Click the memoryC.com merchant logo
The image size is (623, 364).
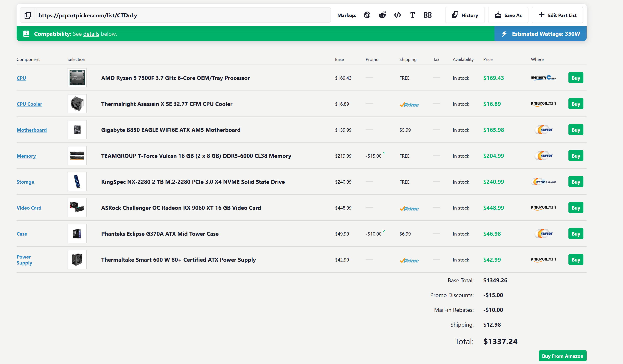pyautogui.click(x=543, y=78)
